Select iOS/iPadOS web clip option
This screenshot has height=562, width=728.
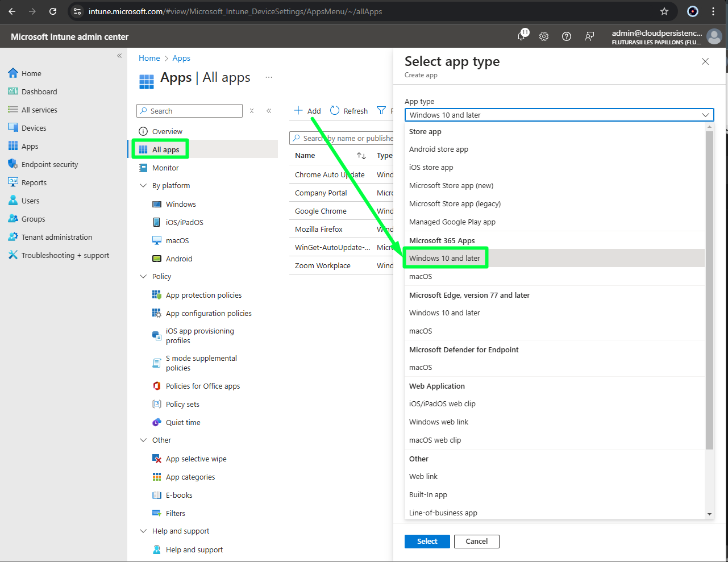click(555, 404)
